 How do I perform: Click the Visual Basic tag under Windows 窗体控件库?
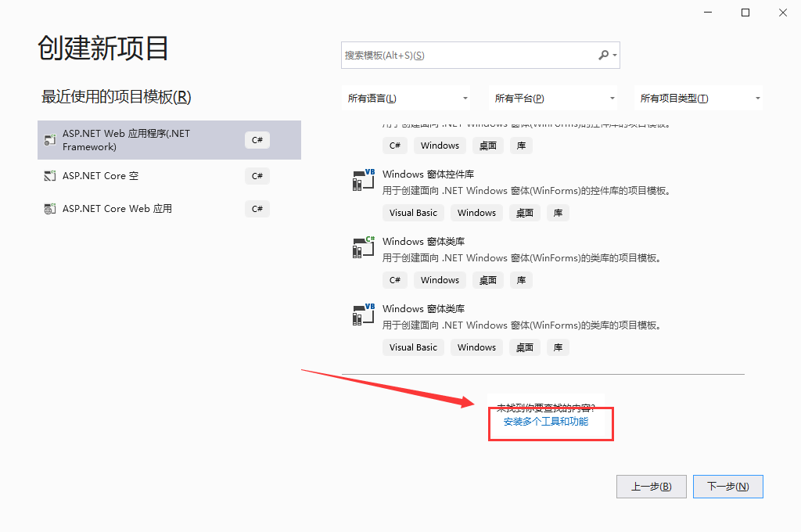[x=413, y=213]
